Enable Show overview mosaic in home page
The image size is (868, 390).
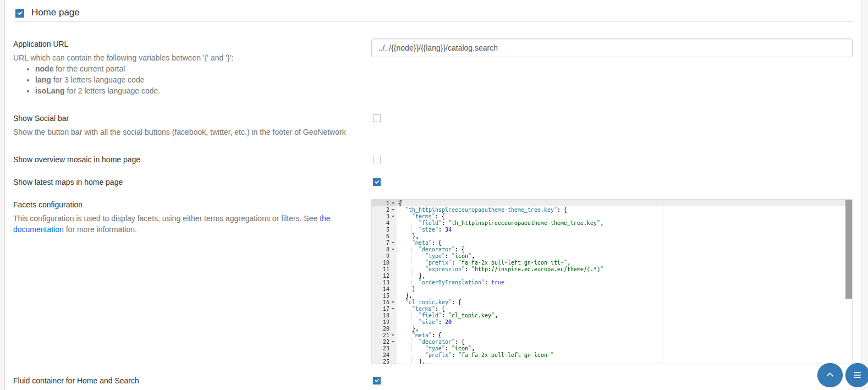377,160
